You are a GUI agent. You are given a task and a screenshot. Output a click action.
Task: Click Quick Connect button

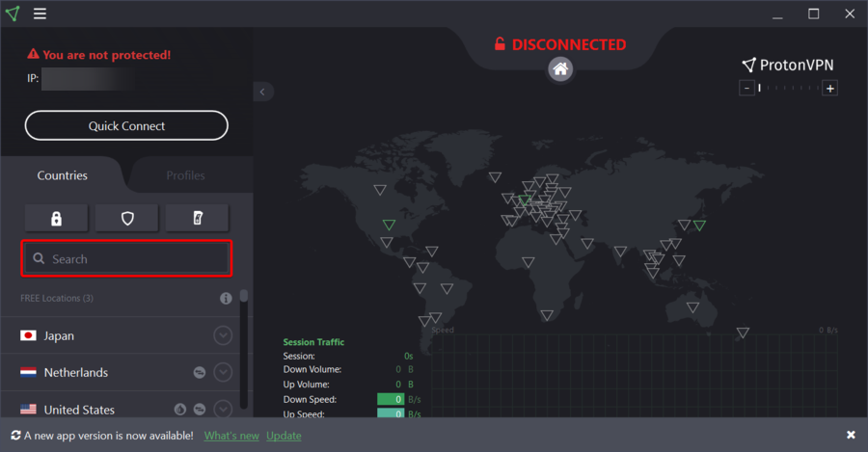point(126,125)
